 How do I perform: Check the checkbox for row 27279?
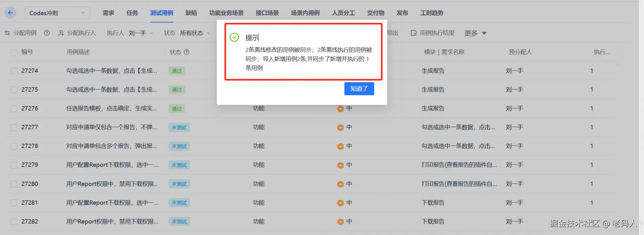14,165
